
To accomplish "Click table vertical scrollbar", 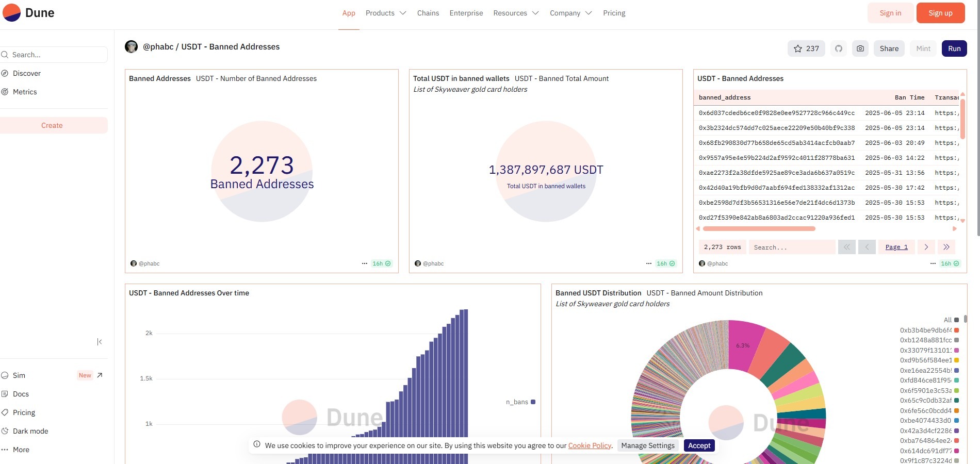I will 962,119.
